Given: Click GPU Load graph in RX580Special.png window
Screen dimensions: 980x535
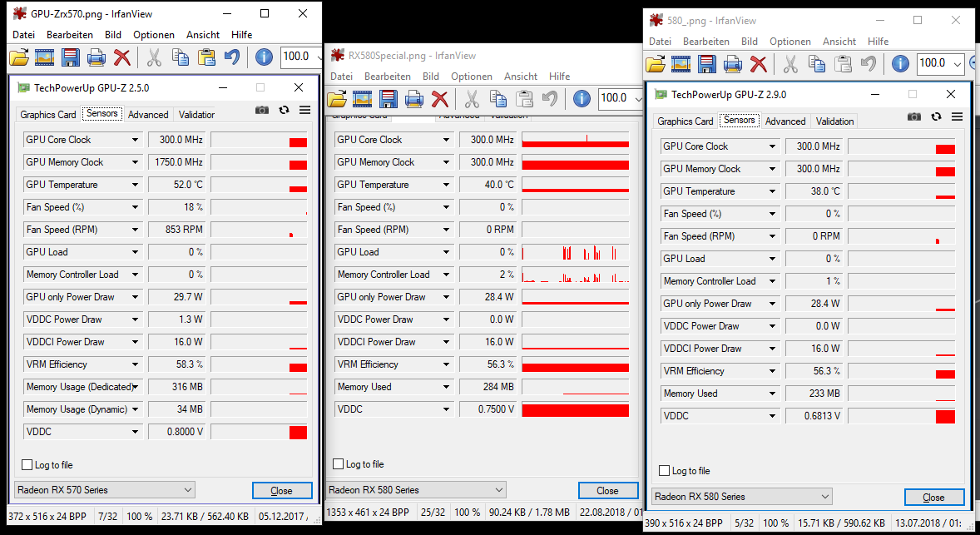Looking at the screenshot, I should [575, 252].
